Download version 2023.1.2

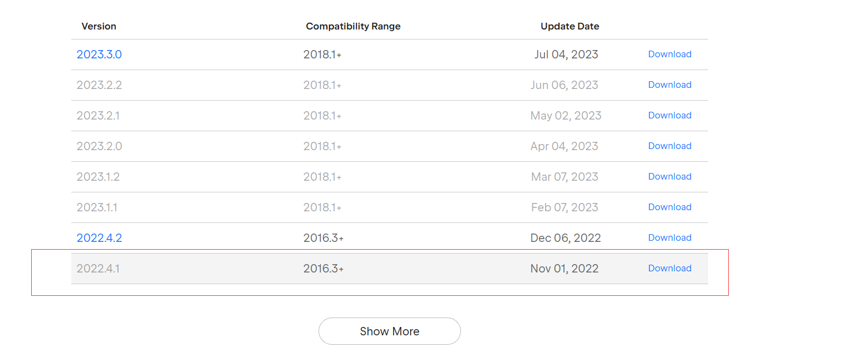click(669, 177)
